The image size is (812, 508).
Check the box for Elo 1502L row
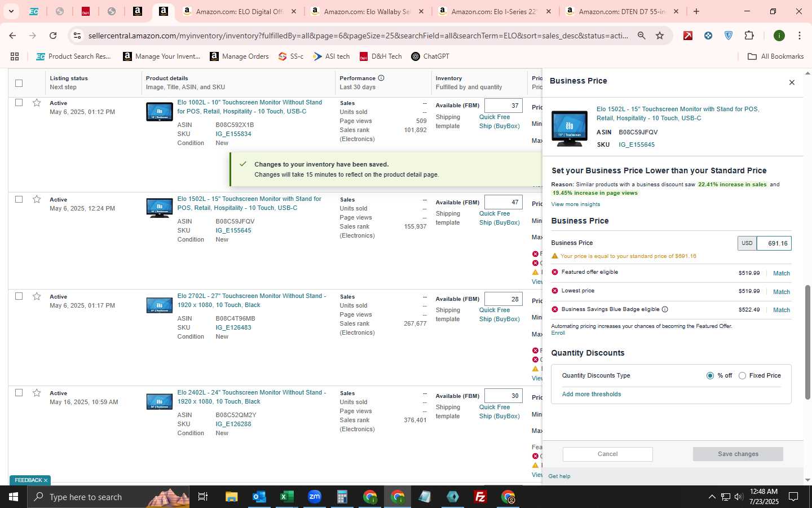(x=19, y=199)
